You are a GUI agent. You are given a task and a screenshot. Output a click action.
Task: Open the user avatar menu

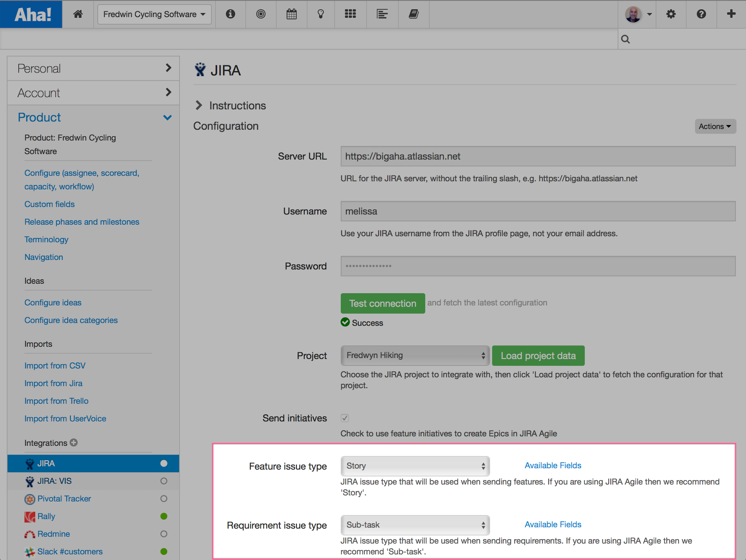(x=638, y=14)
